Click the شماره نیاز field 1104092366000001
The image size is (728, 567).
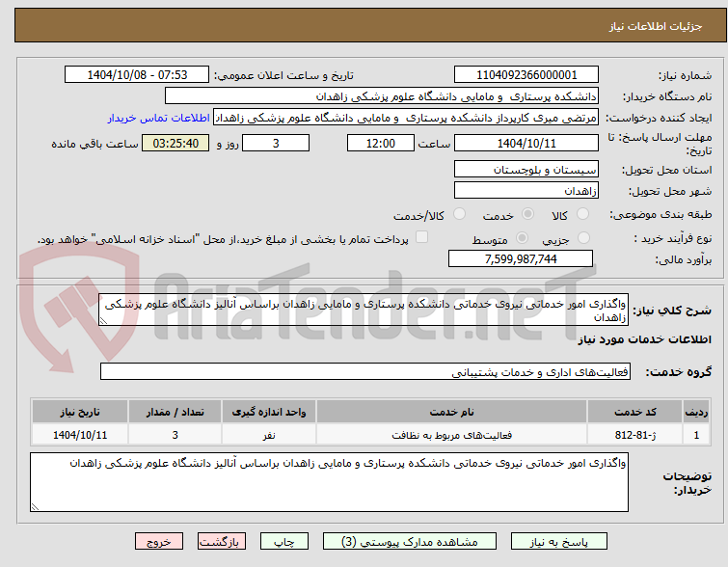pyautogui.click(x=526, y=75)
